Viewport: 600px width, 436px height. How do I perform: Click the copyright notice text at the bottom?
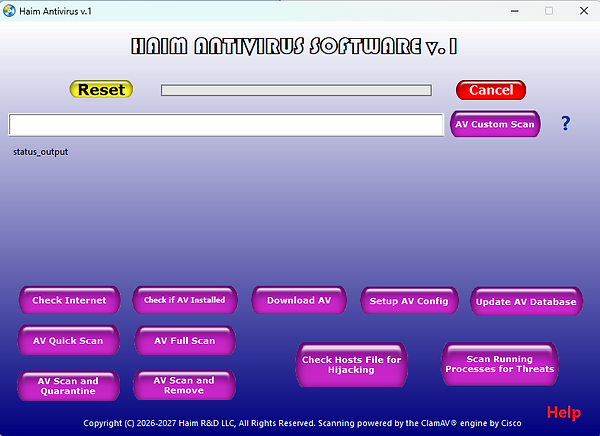pyautogui.click(x=302, y=423)
